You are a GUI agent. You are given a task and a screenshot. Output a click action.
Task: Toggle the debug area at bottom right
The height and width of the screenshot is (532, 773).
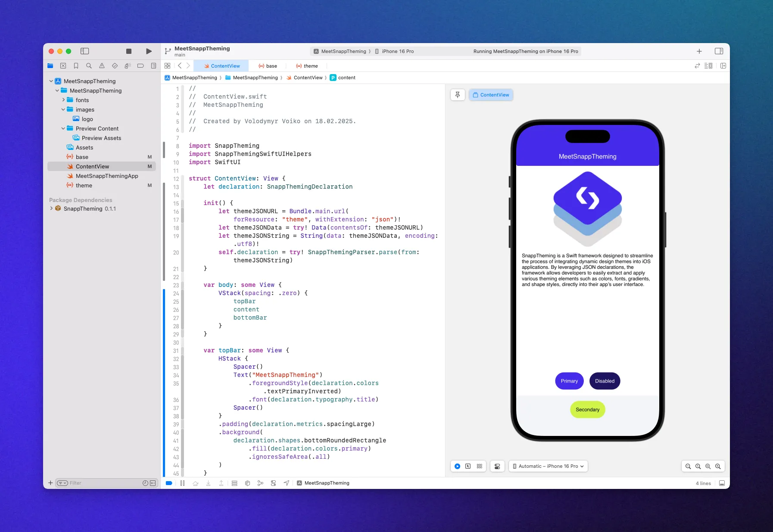pos(722,483)
